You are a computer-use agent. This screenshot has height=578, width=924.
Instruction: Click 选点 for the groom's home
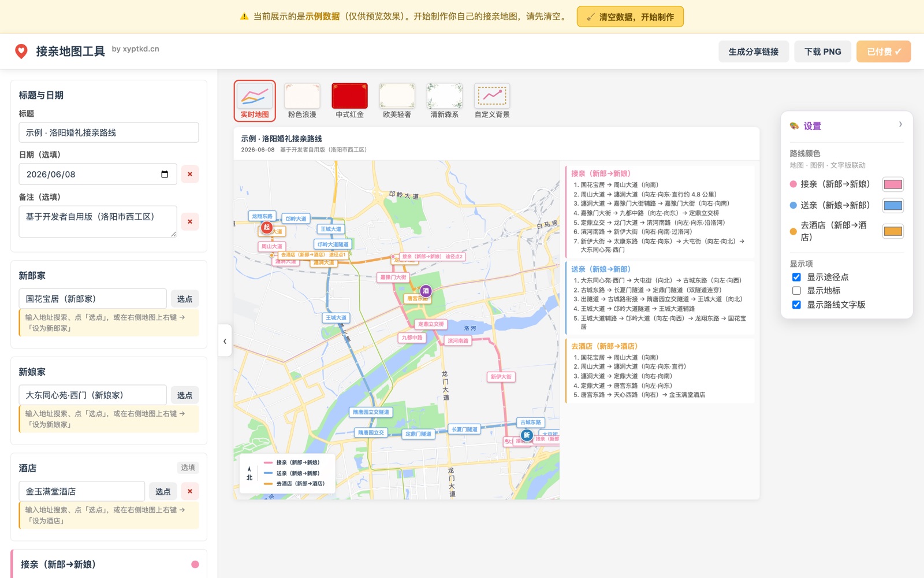[x=185, y=299]
